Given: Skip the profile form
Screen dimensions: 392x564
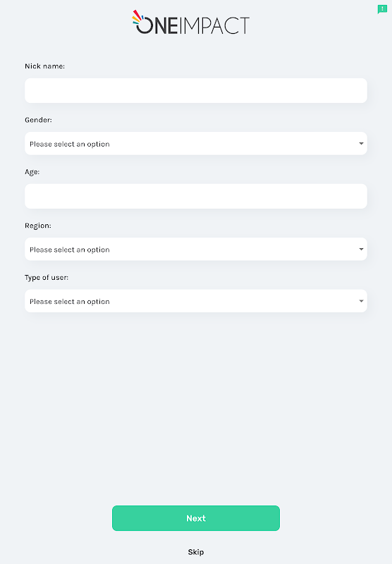Looking at the screenshot, I should point(195,552).
